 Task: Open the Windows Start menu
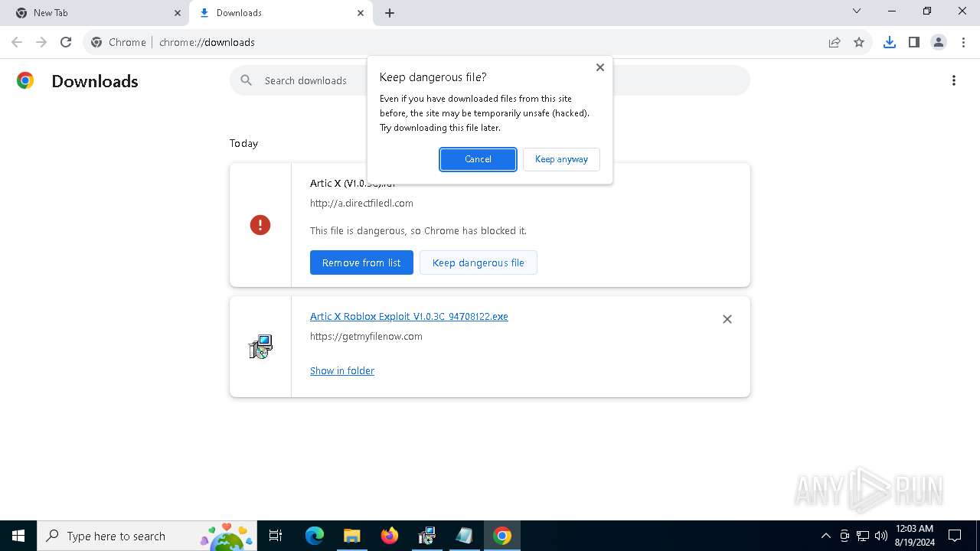coord(18,536)
